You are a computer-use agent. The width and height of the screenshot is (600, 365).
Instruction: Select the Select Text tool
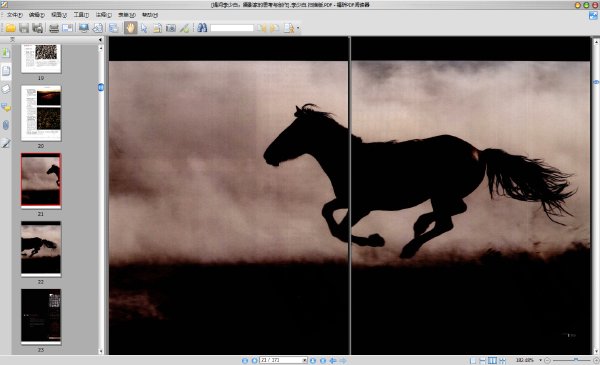[157, 28]
